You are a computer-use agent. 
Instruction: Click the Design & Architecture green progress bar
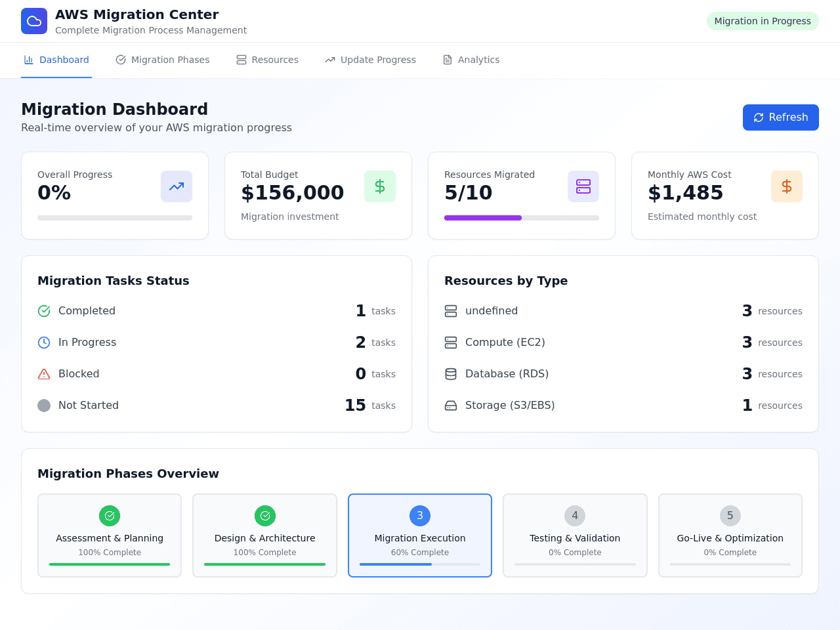[265, 564]
